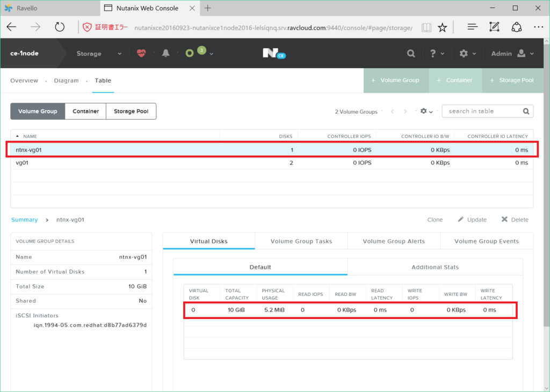This screenshot has height=392, width=550.
Task: Select the Storage Pool table filter
Action: (131, 111)
